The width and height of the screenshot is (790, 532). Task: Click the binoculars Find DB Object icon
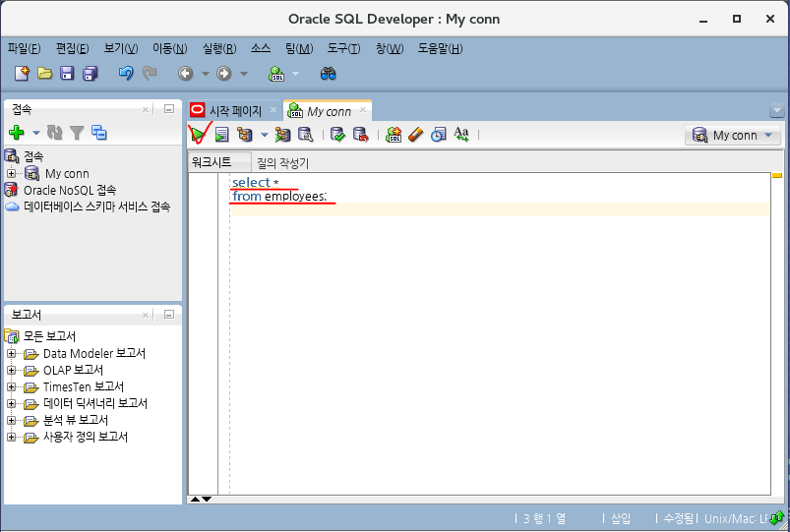328,74
